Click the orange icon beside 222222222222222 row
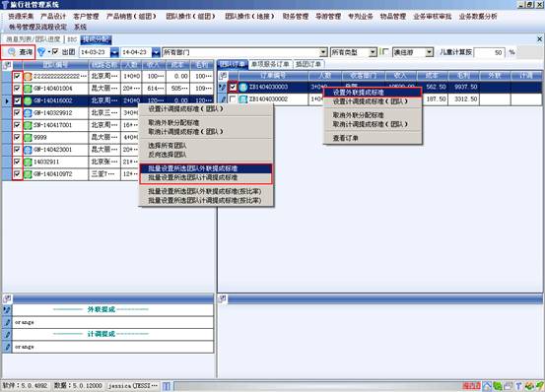 tap(28, 77)
